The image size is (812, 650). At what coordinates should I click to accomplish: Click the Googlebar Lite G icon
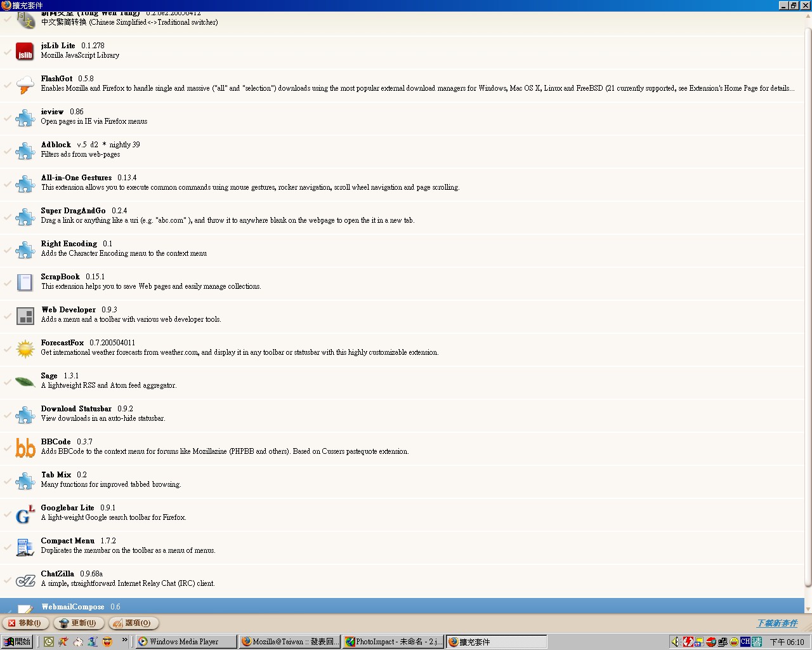click(25, 514)
